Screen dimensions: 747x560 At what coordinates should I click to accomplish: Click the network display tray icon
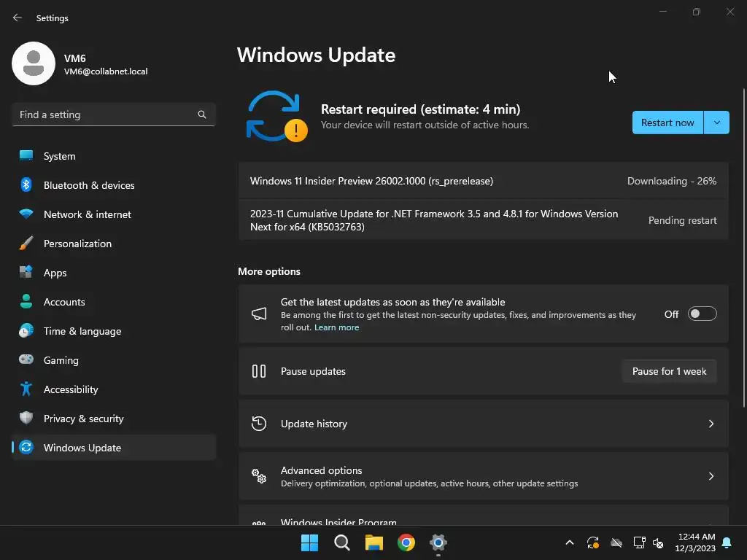tap(639, 542)
